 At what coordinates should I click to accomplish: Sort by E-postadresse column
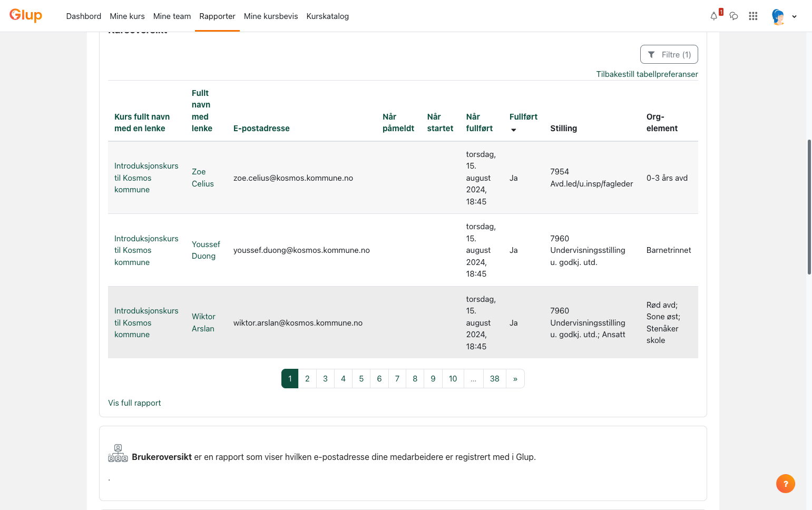coord(261,129)
